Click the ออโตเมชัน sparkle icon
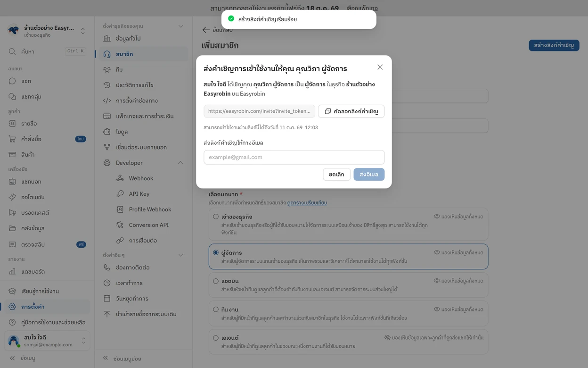Image resolution: width=588 pixels, height=368 pixels. pyautogui.click(x=12, y=197)
